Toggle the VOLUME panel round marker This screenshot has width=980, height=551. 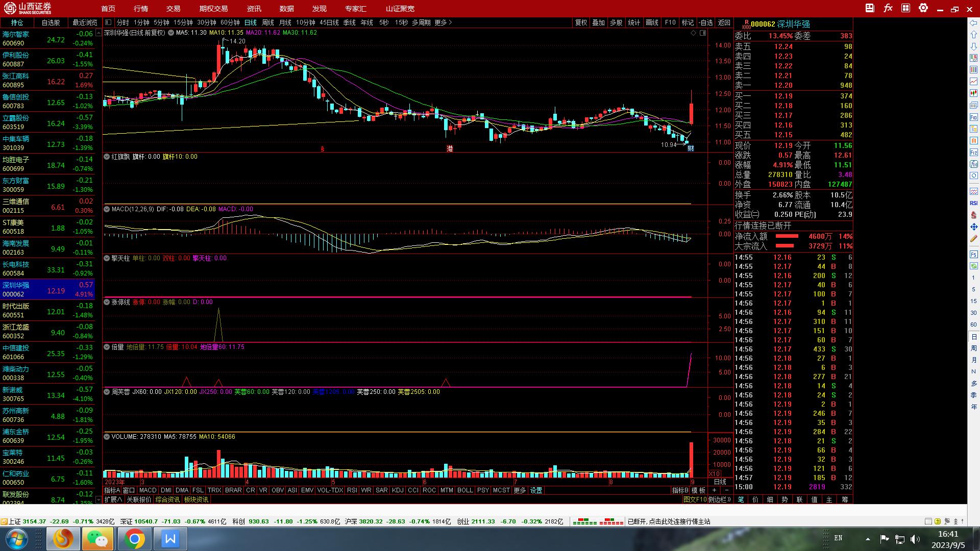(x=107, y=437)
